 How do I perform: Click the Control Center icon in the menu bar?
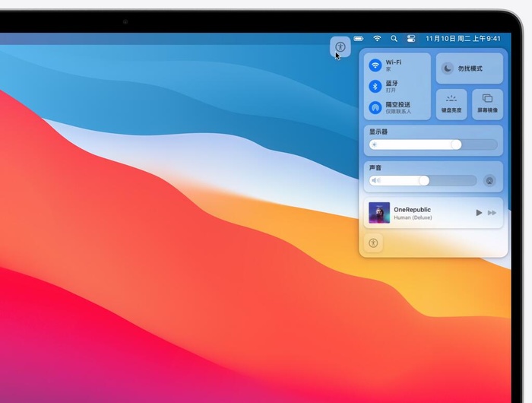pyautogui.click(x=411, y=39)
